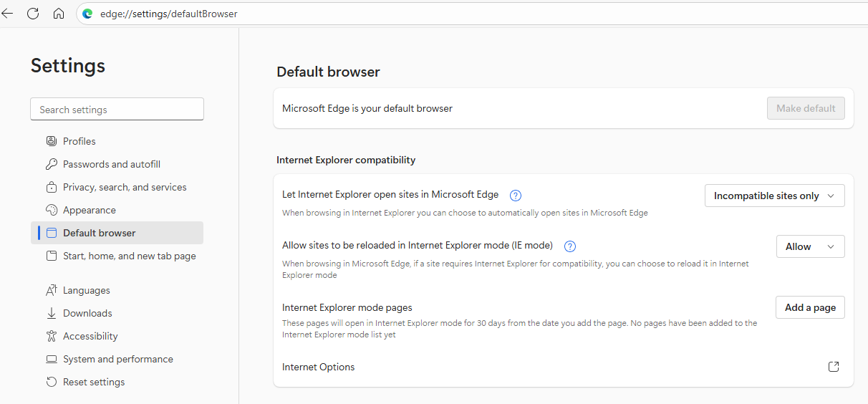Open the Incompatible sites only dropdown
Viewport: 868px width, 404px height.
click(774, 196)
